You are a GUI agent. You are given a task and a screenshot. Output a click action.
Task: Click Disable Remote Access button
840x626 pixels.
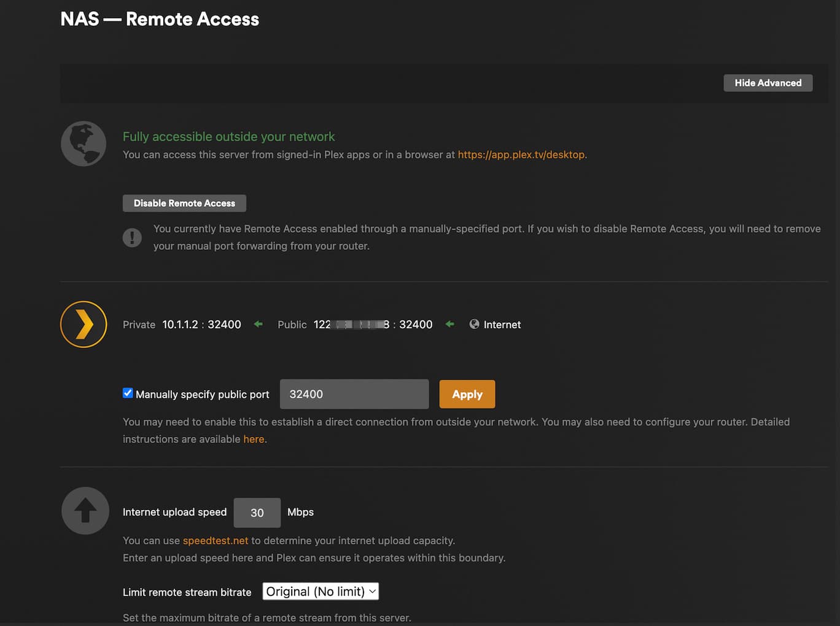(x=184, y=203)
